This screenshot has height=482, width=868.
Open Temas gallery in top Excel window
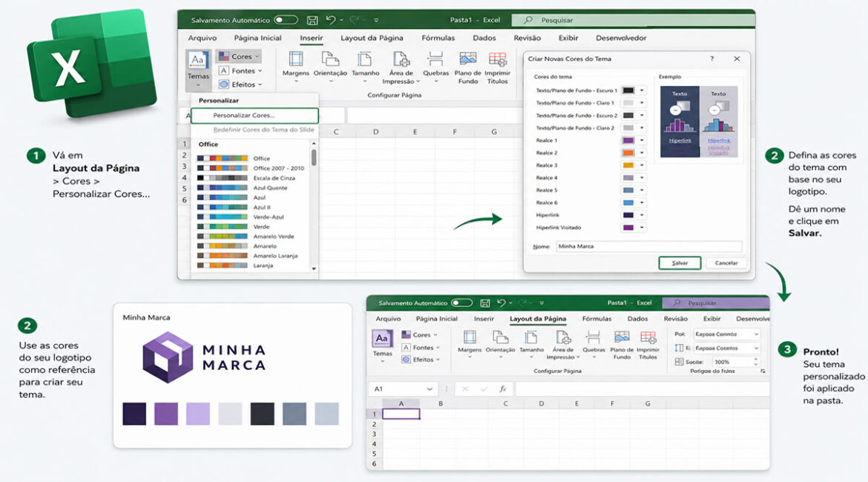[198, 69]
